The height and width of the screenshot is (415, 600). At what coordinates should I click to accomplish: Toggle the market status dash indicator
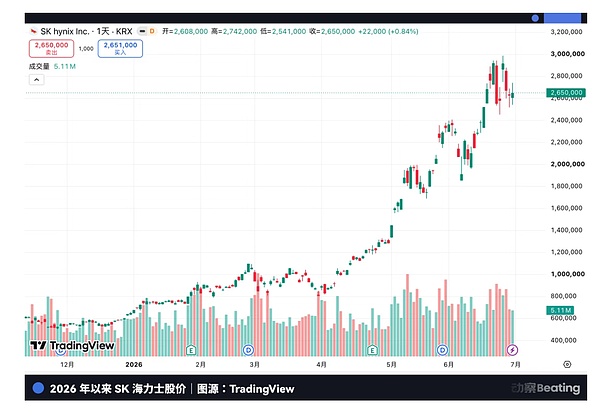(142, 31)
